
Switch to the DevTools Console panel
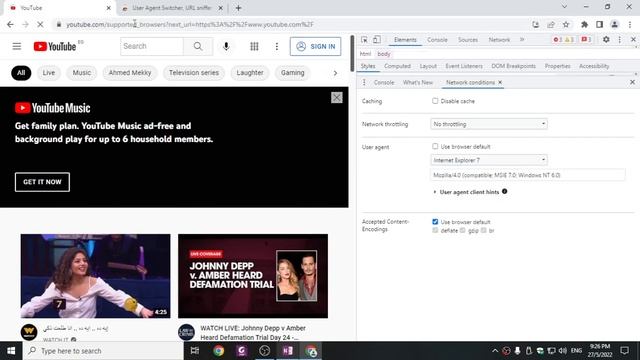coord(437,40)
